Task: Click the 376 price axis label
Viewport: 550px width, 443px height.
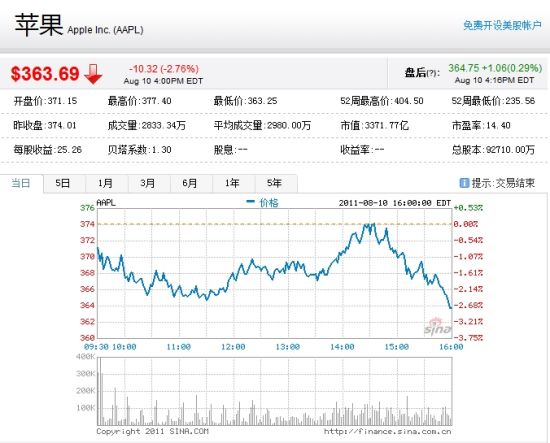Action: 87,208
